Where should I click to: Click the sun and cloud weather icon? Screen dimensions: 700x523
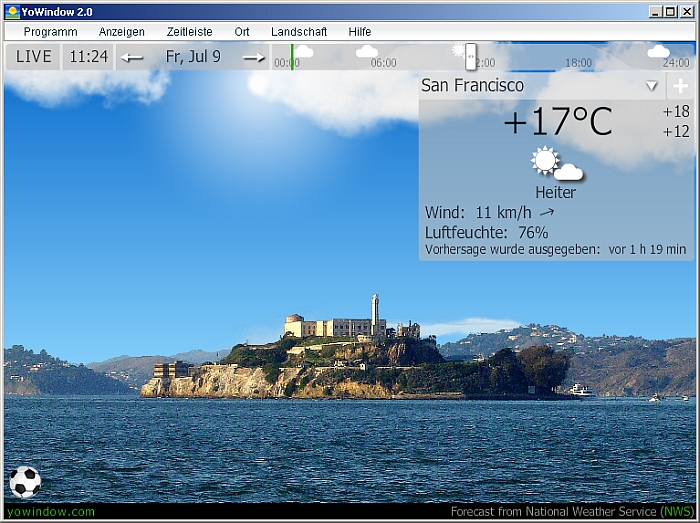point(557,164)
